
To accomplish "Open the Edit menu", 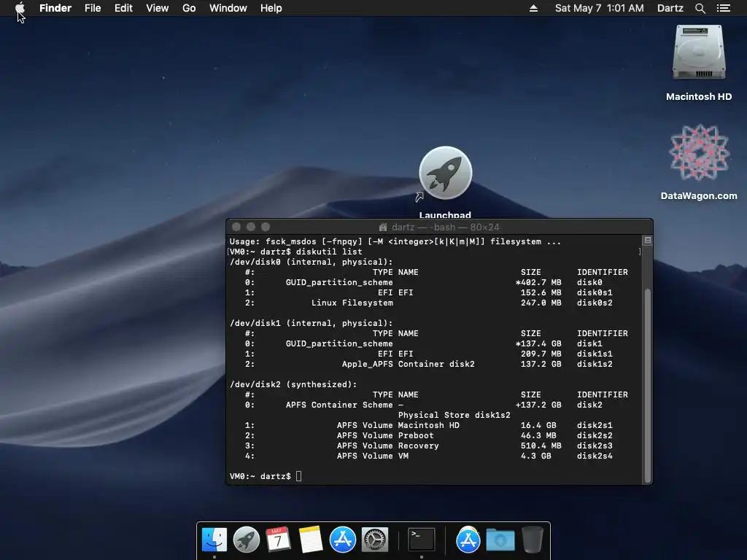I will [x=123, y=8].
